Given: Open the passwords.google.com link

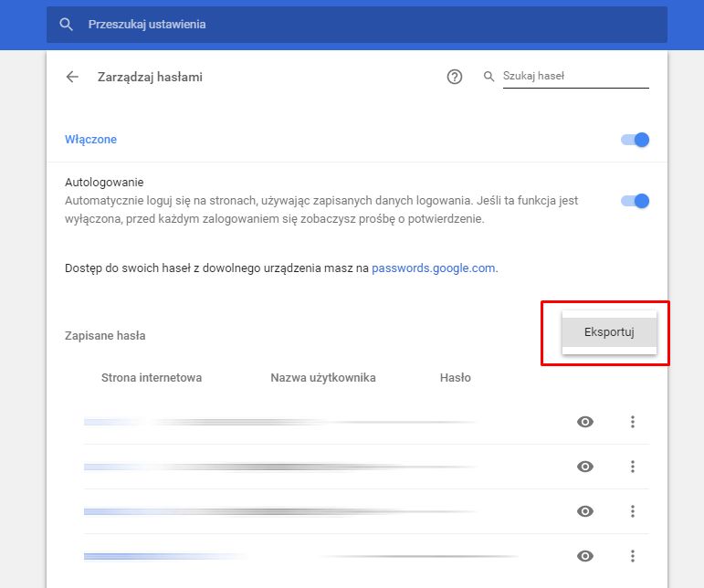Looking at the screenshot, I should (433, 268).
